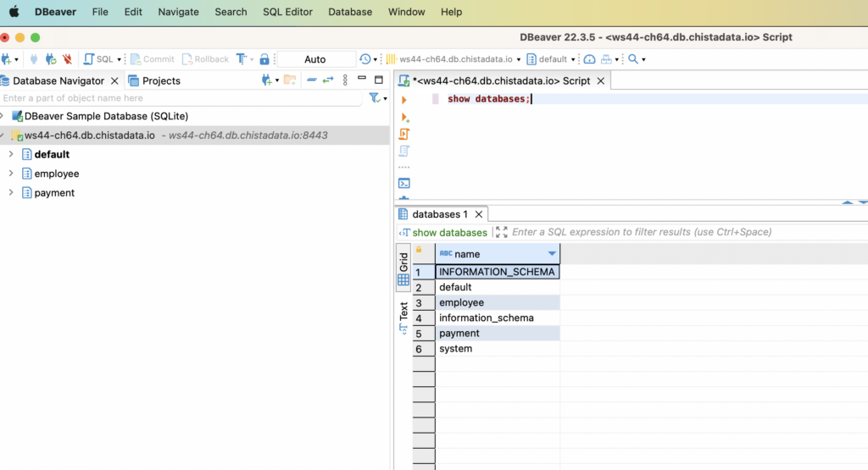The width and height of the screenshot is (868, 470).
Task: Click Execute SQL script icon
Action: pyautogui.click(x=404, y=134)
